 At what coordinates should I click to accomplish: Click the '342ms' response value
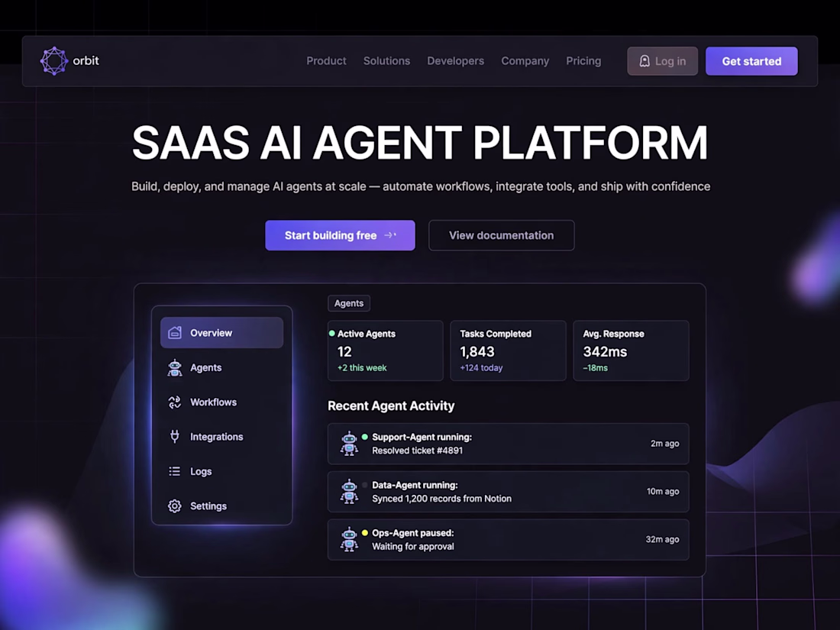pos(605,351)
